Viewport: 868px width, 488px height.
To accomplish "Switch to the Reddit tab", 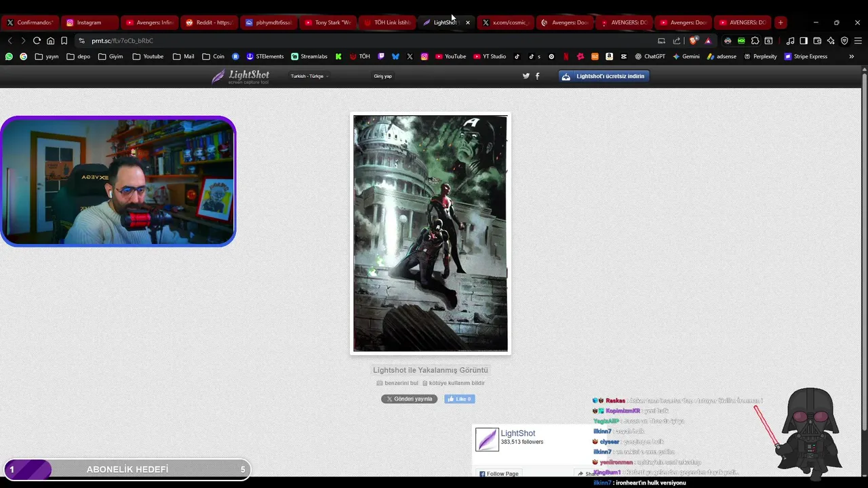I will tap(208, 22).
